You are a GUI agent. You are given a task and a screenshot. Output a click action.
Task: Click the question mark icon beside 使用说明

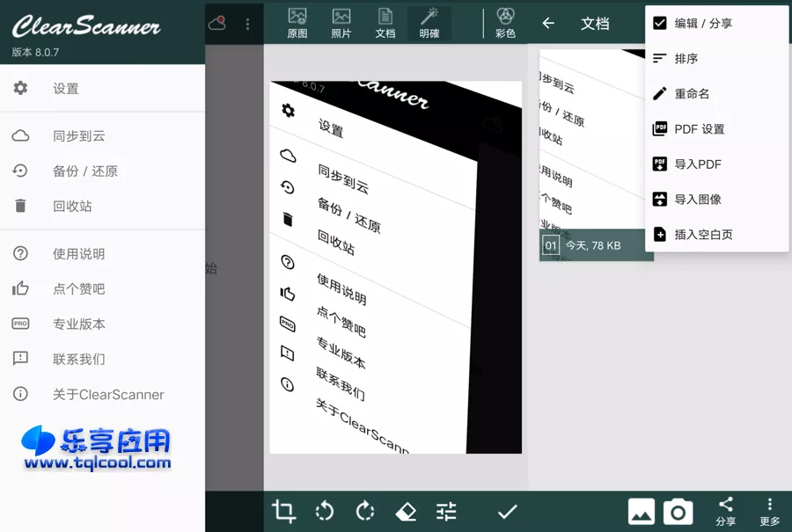20,253
